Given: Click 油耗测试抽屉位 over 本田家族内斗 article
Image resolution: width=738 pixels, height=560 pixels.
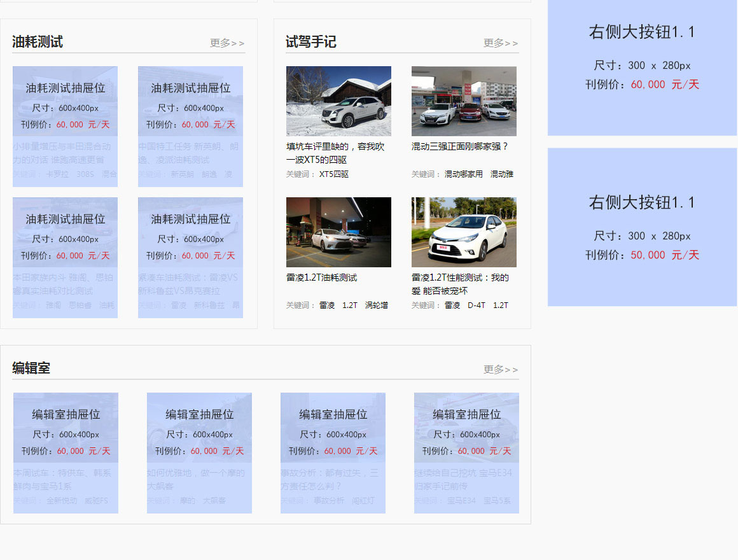Looking at the screenshot, I should (x=65, y=258).
